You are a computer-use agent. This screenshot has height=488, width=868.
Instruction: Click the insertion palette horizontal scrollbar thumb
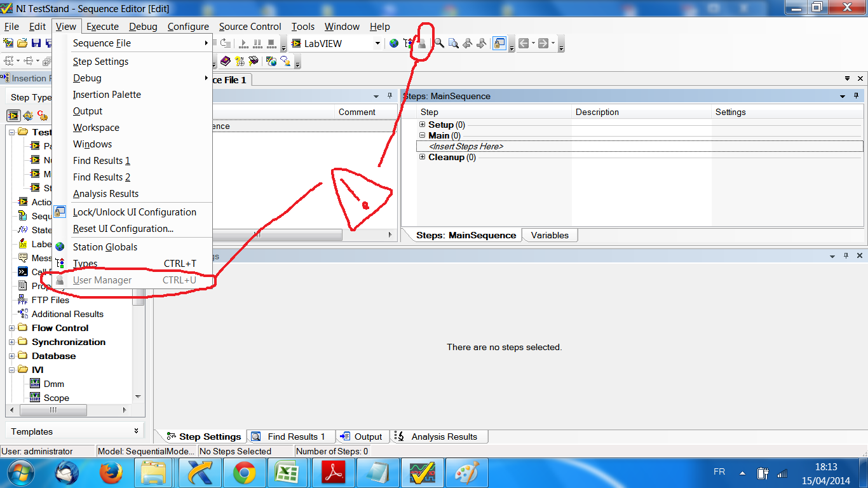(52, 410)
